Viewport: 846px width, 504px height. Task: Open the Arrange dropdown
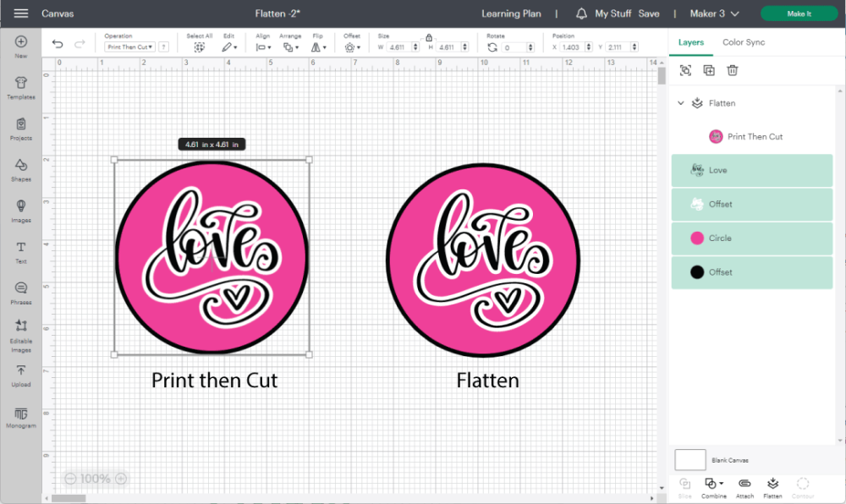coord(291,47)
